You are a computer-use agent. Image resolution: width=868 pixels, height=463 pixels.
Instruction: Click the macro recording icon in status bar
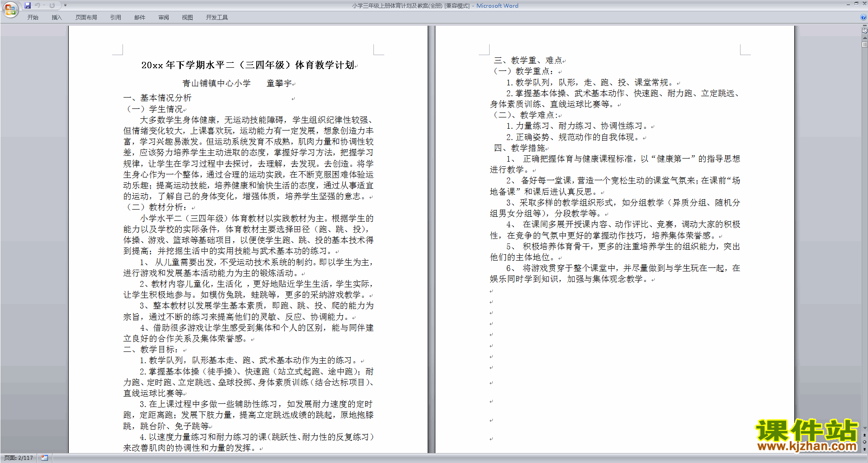click(44, 458)
